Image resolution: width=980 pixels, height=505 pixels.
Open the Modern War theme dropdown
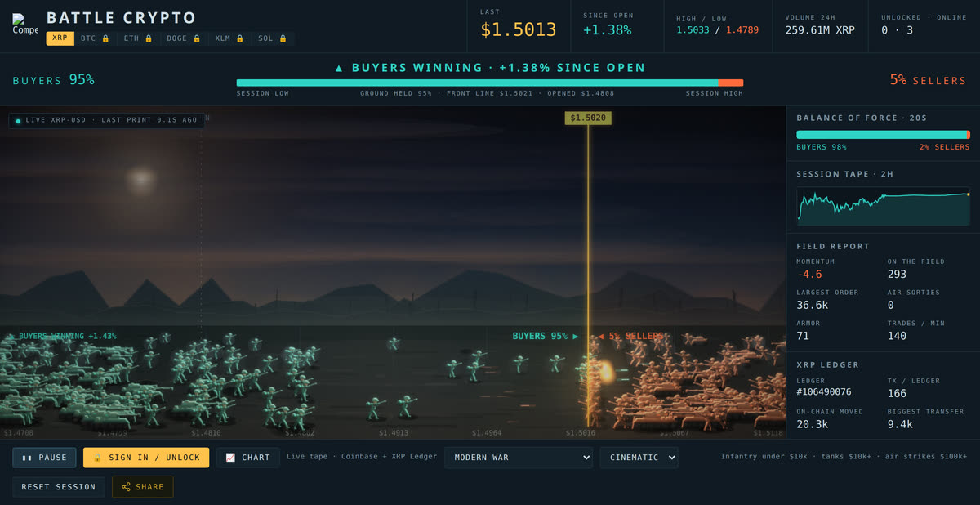pos(519,458)
